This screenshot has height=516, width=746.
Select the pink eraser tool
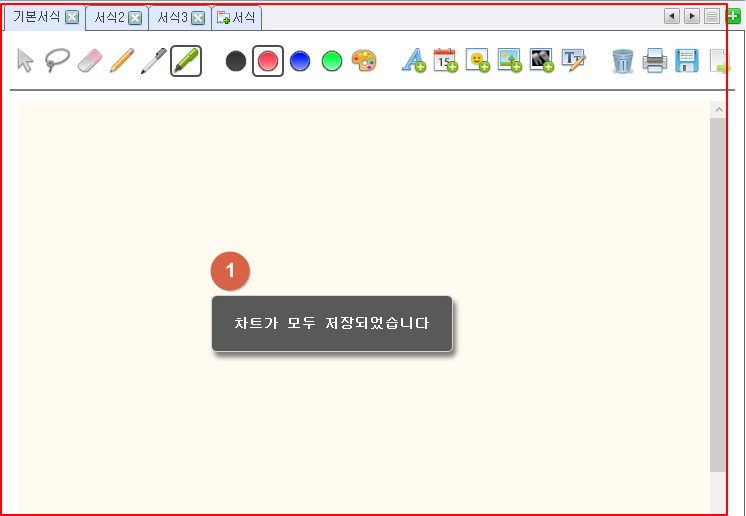pos(89,61)
